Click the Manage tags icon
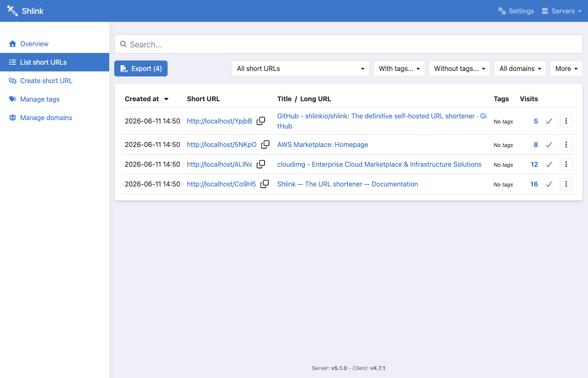This screenshot has height=378, width=588. 13,99
